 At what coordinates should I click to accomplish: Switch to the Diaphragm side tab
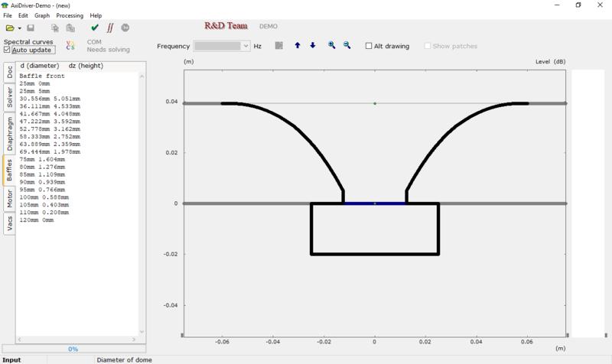coord(9,134)
